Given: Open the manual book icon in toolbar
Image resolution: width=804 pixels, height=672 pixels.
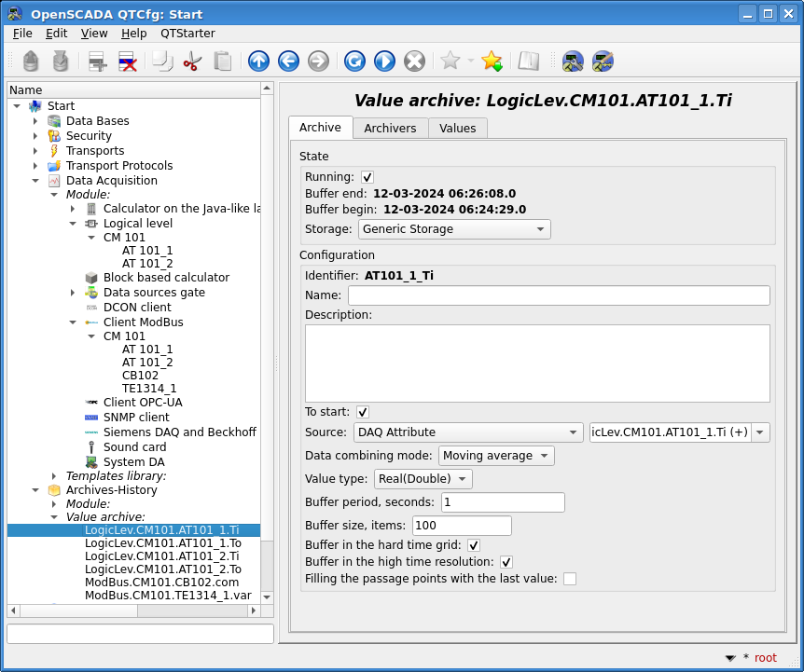Looking at the screenshot, I should [x=529, y=62].
